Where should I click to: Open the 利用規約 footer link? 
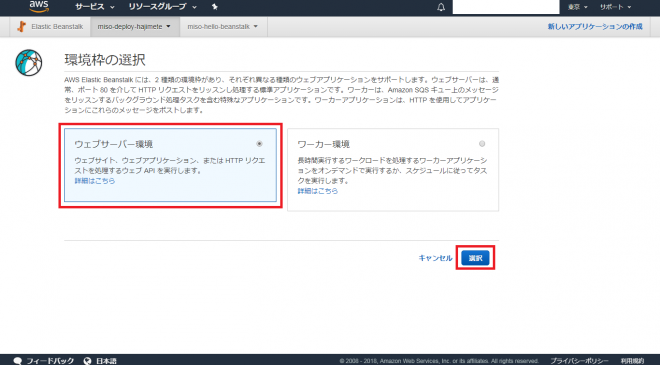[x=632, y=361]
